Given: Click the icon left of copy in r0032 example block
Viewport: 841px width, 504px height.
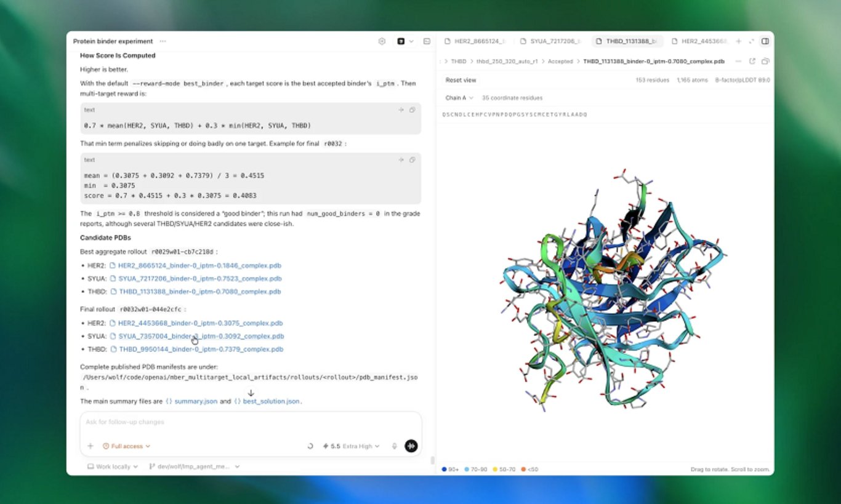Looking at the screenshot, I should (x=401, y=159).
